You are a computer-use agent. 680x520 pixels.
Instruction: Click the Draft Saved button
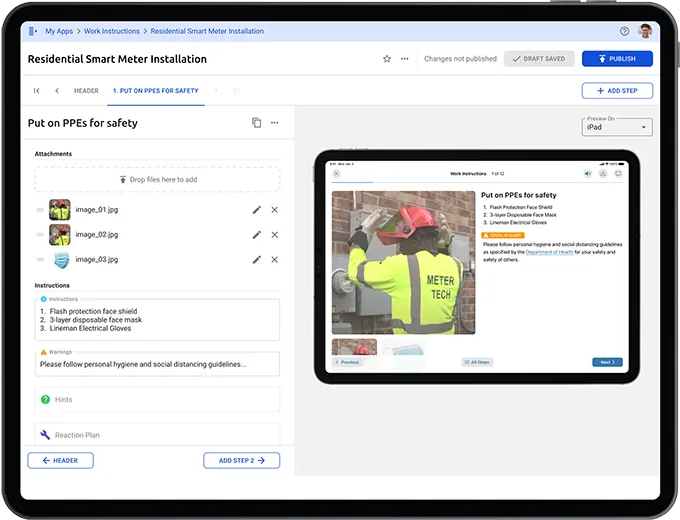[539, 59]
